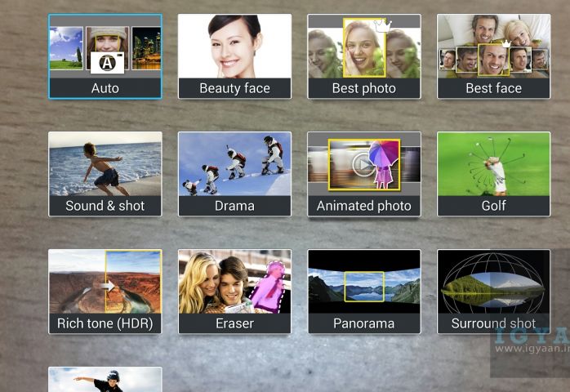Viewport: 570px width, 392px height.
Task: Click the crown icon on Best photo
Action: (382, 26)
